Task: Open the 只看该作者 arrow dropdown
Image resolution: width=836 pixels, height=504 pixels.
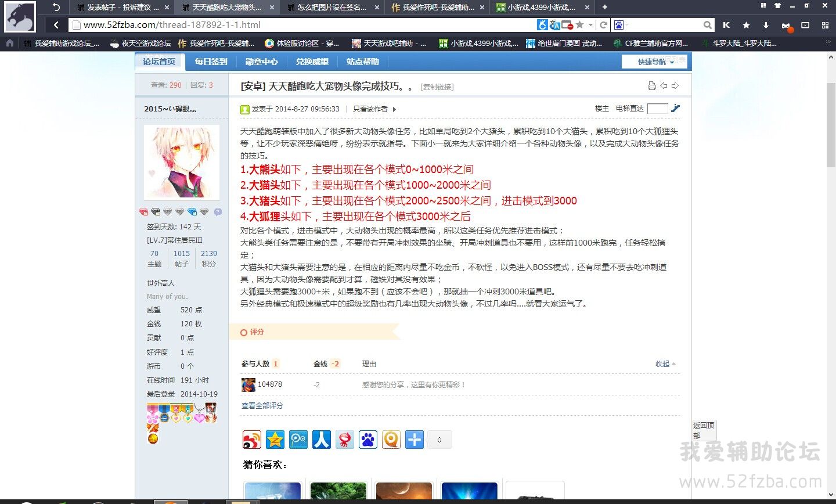Action: click(395, 109)
